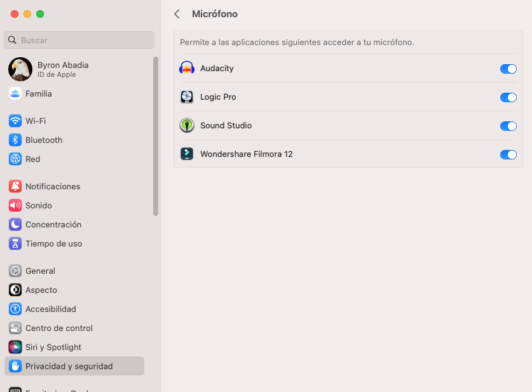This screenshot has width=532, height=392.
Task: Select Centro de control in sidebar
Action: [x=58, y=328]
